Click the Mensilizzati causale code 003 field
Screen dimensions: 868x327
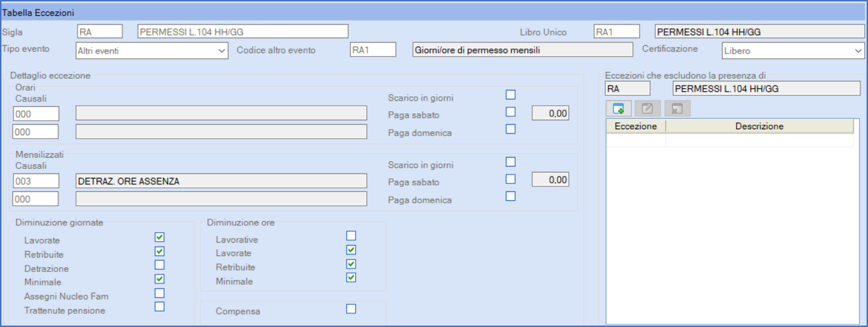point(36,181)
